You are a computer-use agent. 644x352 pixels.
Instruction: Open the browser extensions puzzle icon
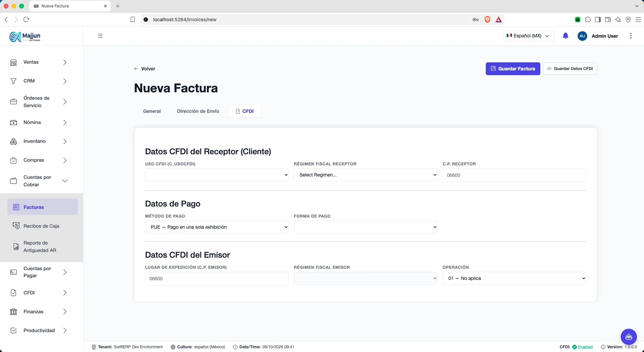(x=588, y=20)
